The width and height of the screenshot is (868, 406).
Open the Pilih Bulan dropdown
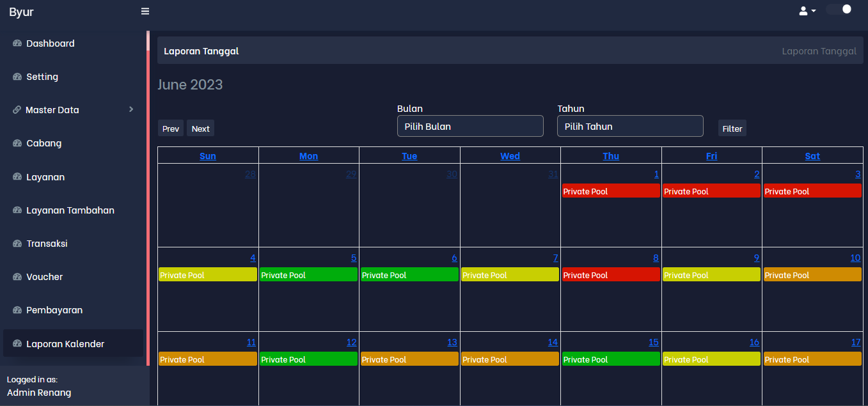470,126
